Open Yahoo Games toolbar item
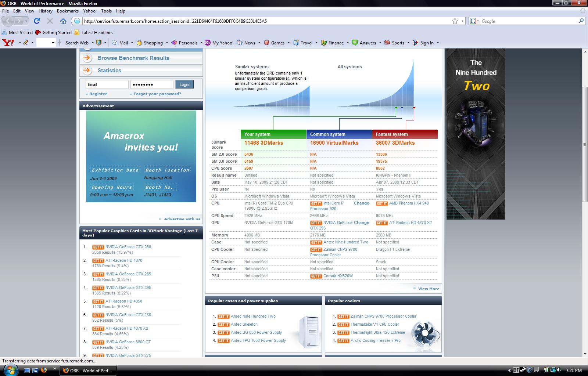The image size is (588, 376). 274,43
